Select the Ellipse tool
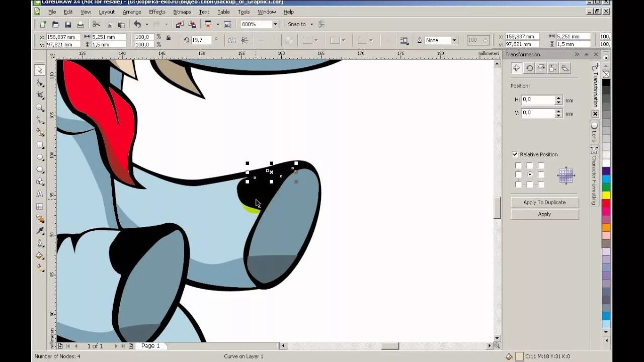Screen dimensions: 644x362 tap(40, 157)
